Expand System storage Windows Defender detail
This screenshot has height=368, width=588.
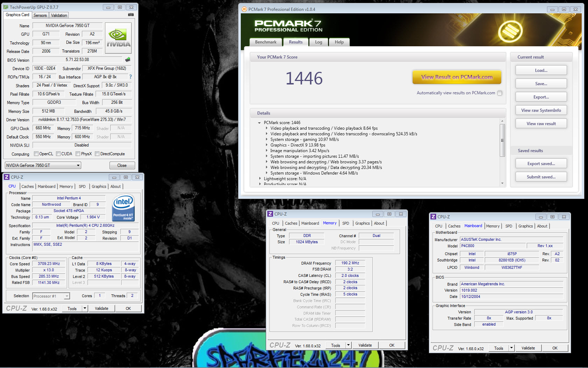(266, 173)
